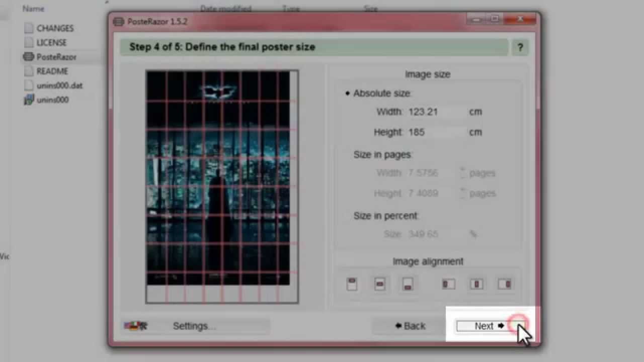
Task: Click the language flags icon beside Settings
Action: 135,326
